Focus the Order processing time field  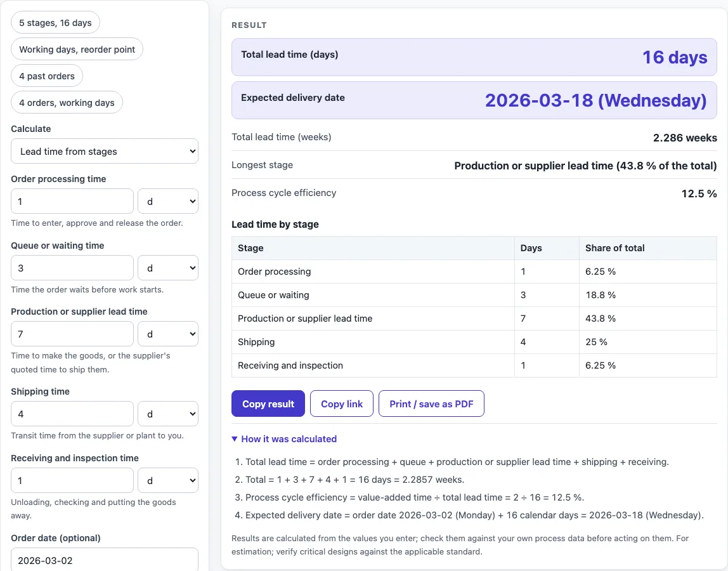[72, 201]
